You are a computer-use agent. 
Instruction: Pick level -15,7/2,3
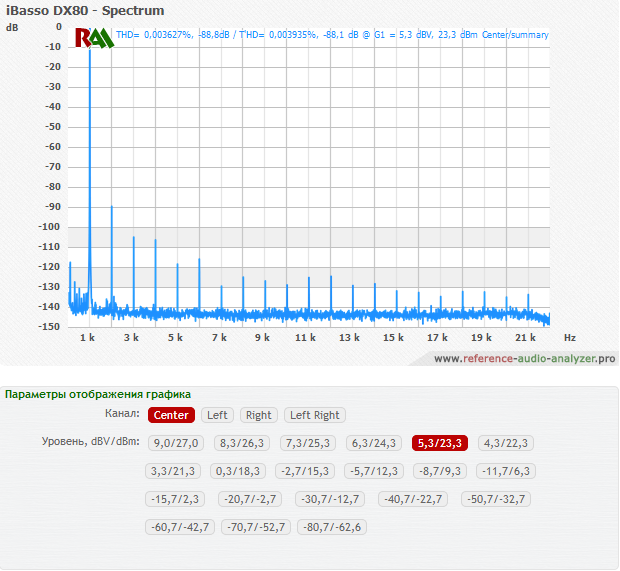click(175, 499)
